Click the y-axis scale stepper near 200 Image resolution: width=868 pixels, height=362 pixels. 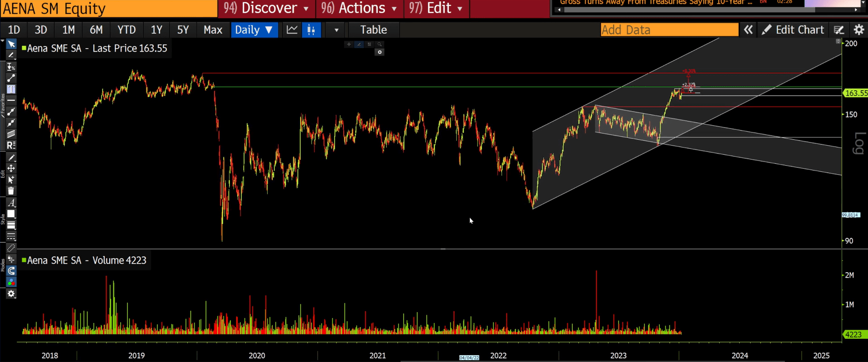pos(838,41)
